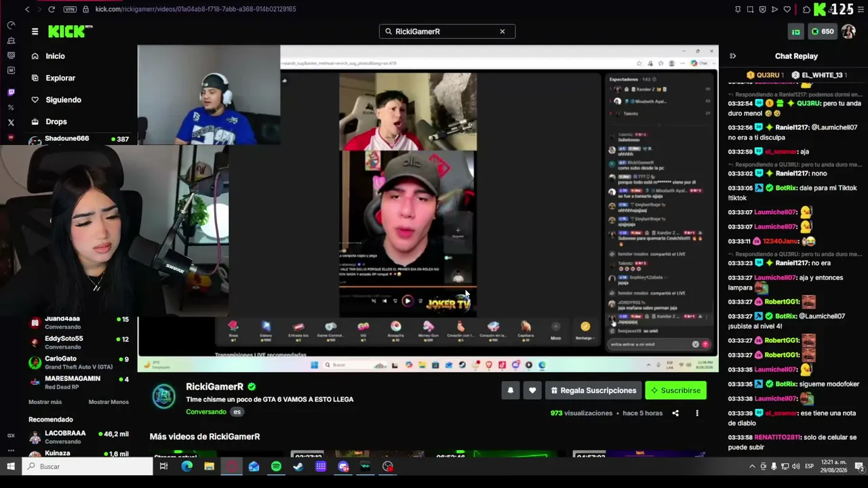Click Regala Suscripciones button

click(593, 390)
